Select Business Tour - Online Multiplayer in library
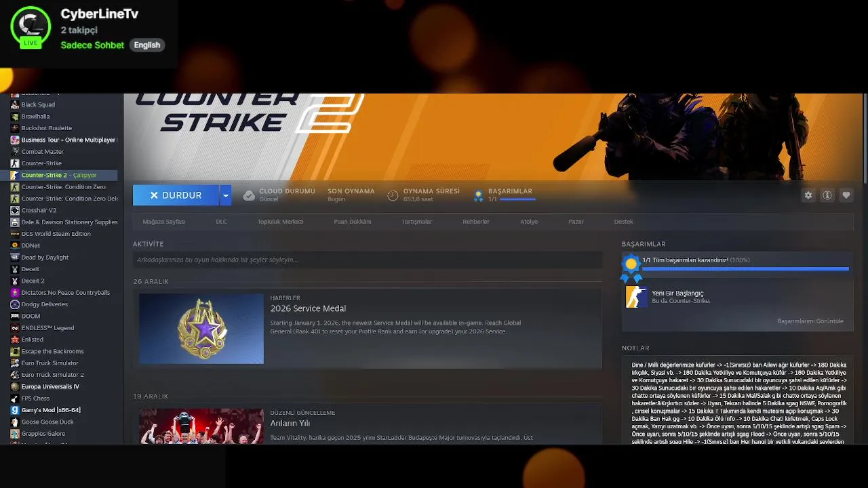This screenshot has width=868, height=488. coord(68,140)
